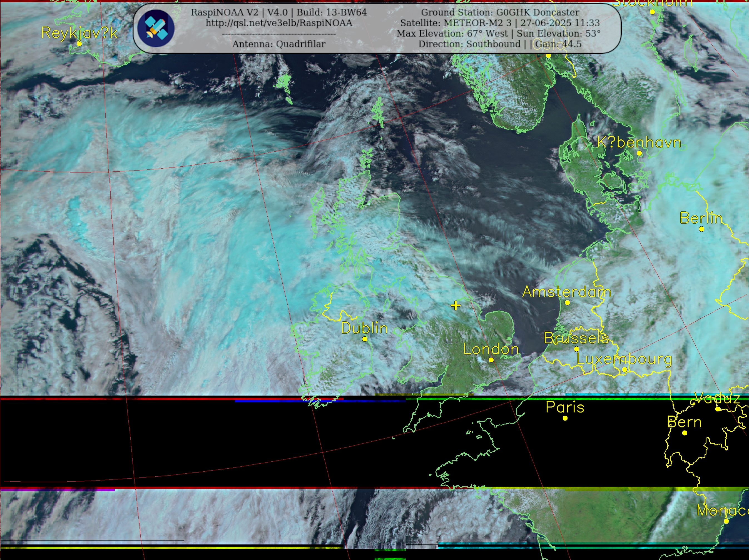This screenshot has width=749, height=560.
Task: Click the Amsterdam city dot marker
Action: click(568, 303)
